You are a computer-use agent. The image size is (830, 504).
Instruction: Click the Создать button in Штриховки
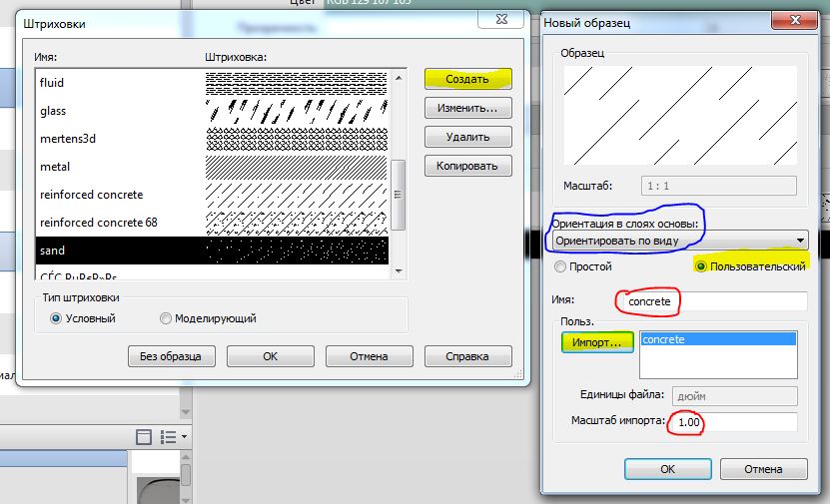click(x=467, y=79)
